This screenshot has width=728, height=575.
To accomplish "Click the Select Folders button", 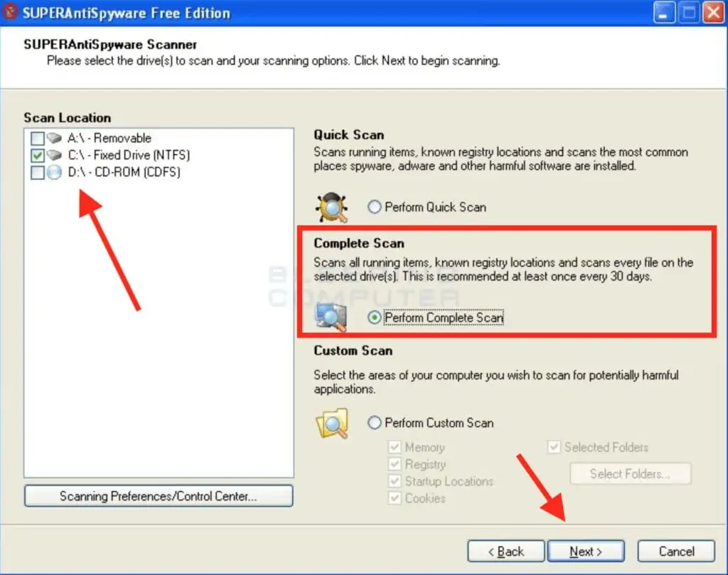I will [x=631, y=474].
